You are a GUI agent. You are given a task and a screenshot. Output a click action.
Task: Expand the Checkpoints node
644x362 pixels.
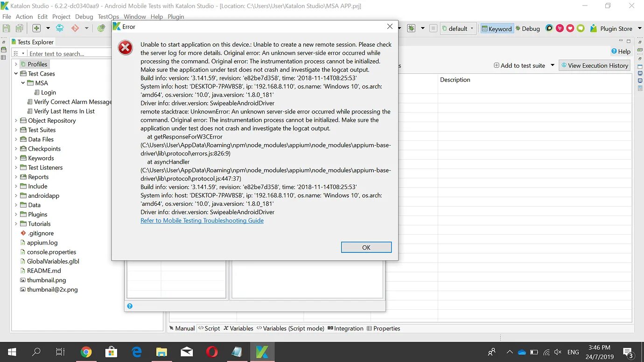coord(16,148)
